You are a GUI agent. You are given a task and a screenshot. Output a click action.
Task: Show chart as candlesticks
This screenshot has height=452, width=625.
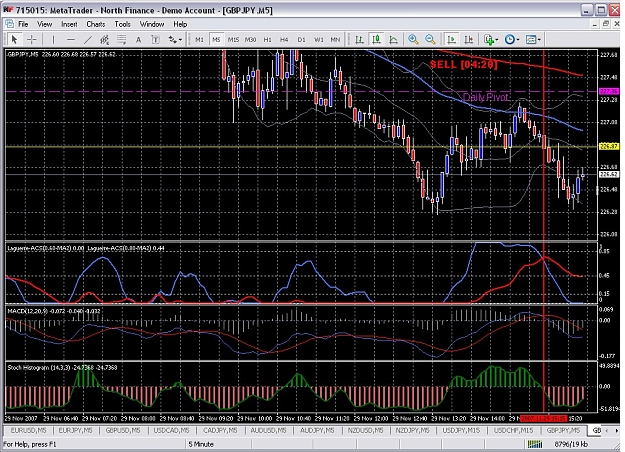(376, 39)
